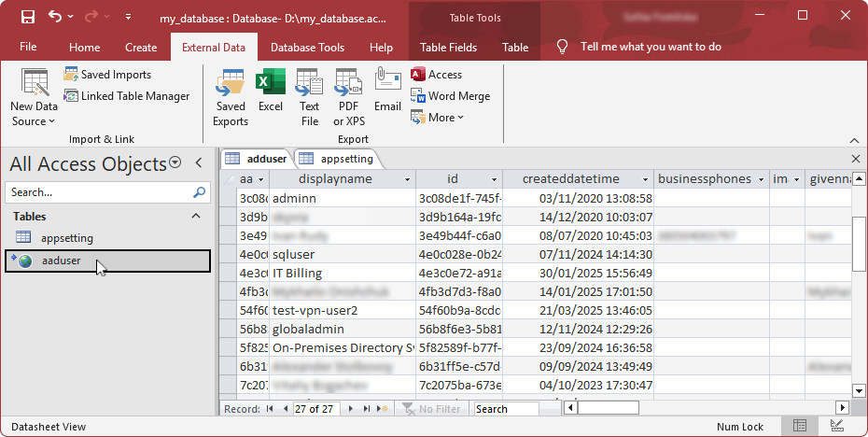This screenshot has height=437, width=868.
Task: Export to Text File
Action: click(x=310, y=97)
